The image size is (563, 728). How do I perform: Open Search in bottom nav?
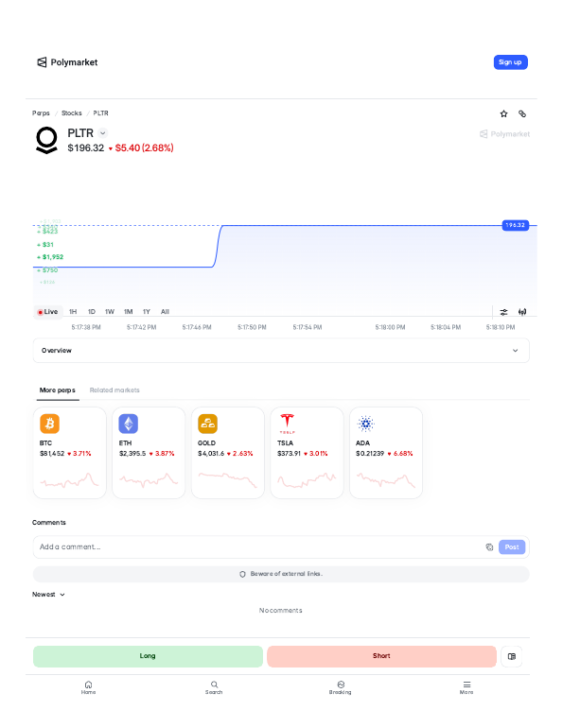[214, 687]
